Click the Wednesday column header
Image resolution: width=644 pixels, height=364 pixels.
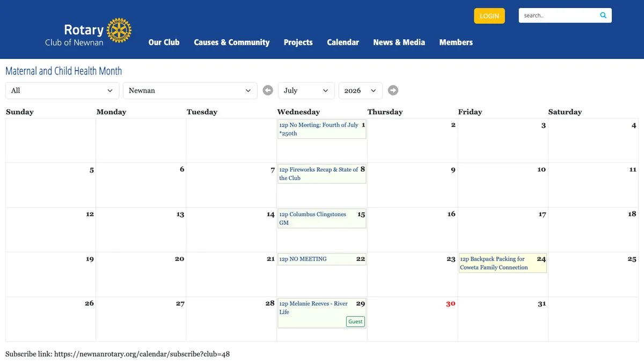click(298, 112)
